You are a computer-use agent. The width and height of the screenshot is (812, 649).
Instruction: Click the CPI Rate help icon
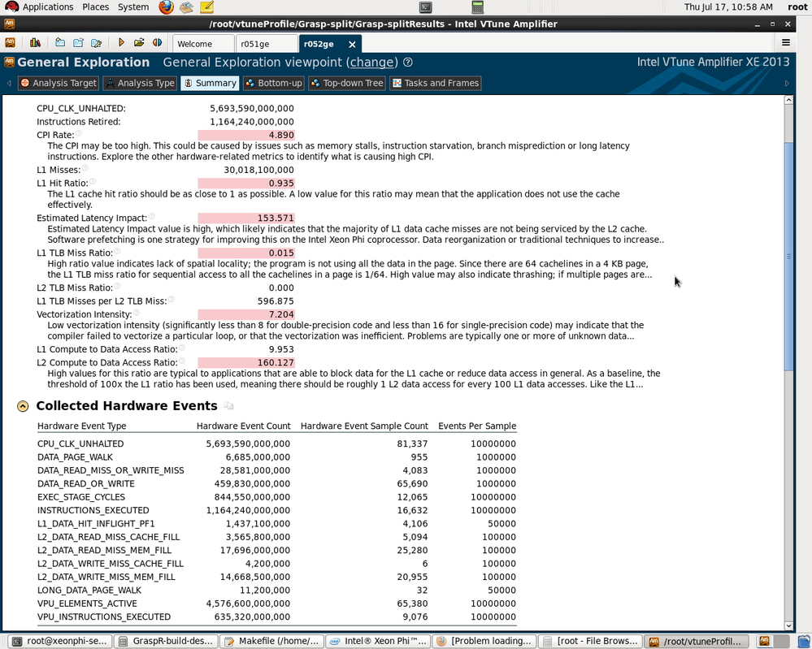pos(79,133)
